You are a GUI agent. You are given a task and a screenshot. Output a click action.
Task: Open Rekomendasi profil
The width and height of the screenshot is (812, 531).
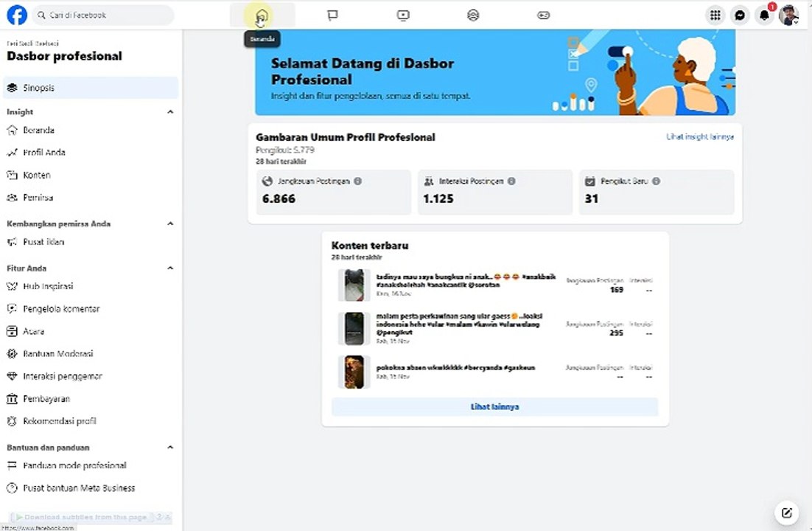point(91,421)
